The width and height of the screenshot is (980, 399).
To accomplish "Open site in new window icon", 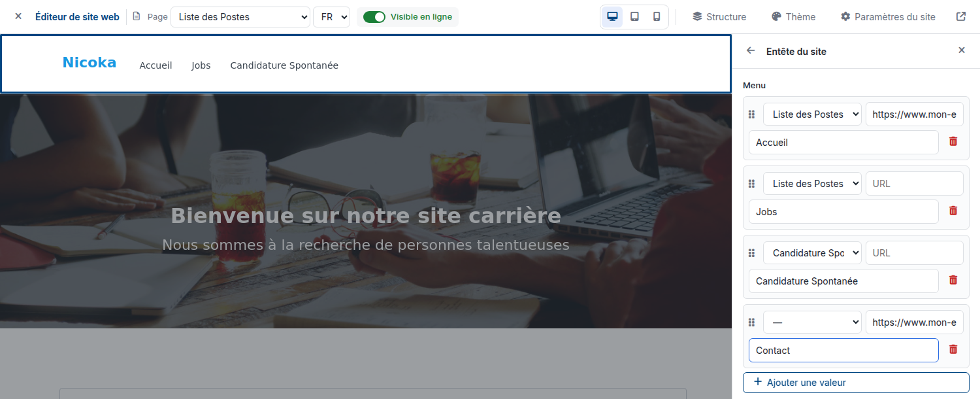I will [961, 16].
